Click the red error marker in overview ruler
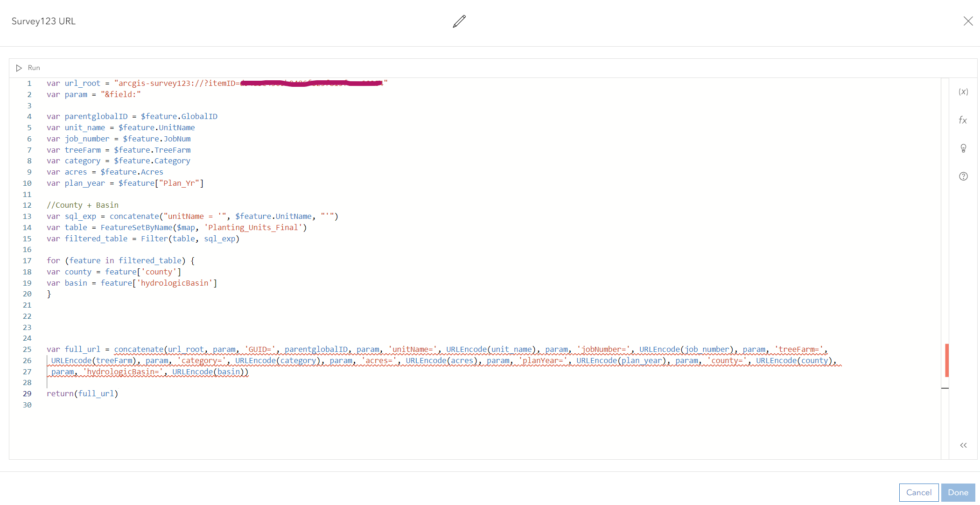 pyautogui.click(x=947, y=360)
